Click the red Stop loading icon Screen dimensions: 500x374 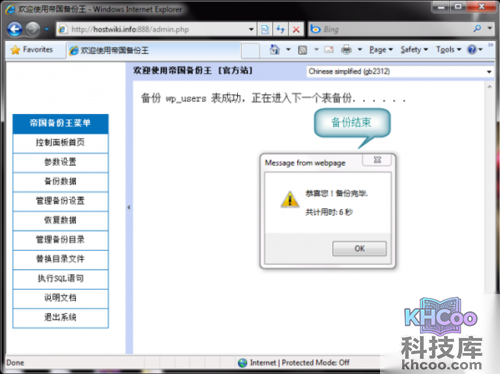point(296,29)
